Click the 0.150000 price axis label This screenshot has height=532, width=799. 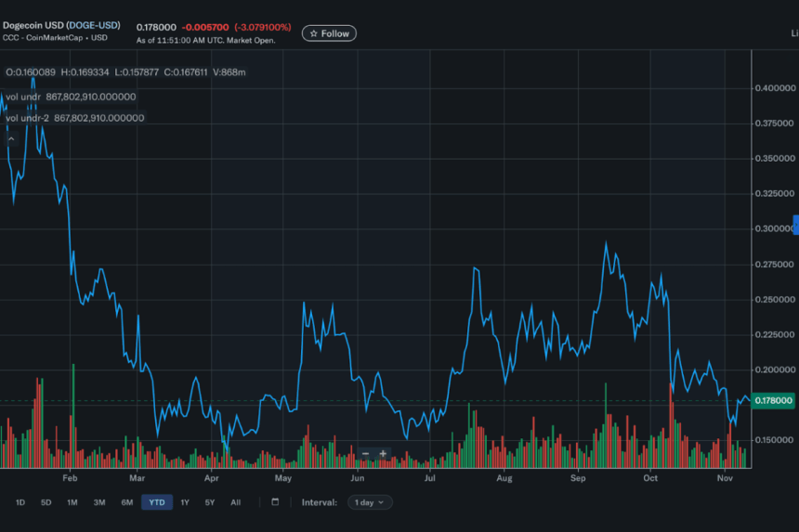click(x=775, y=440)
